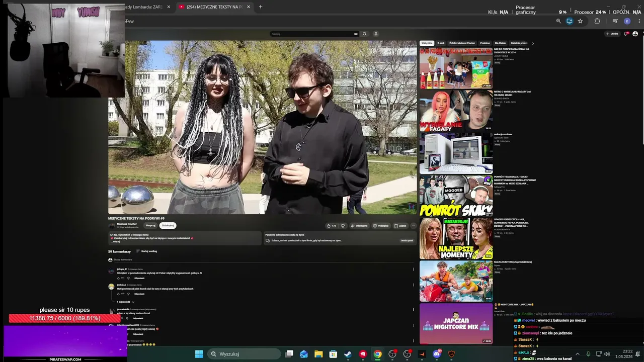Click the YouTube search magnifier button
The image size is (644, 362).
click(365, 34)
